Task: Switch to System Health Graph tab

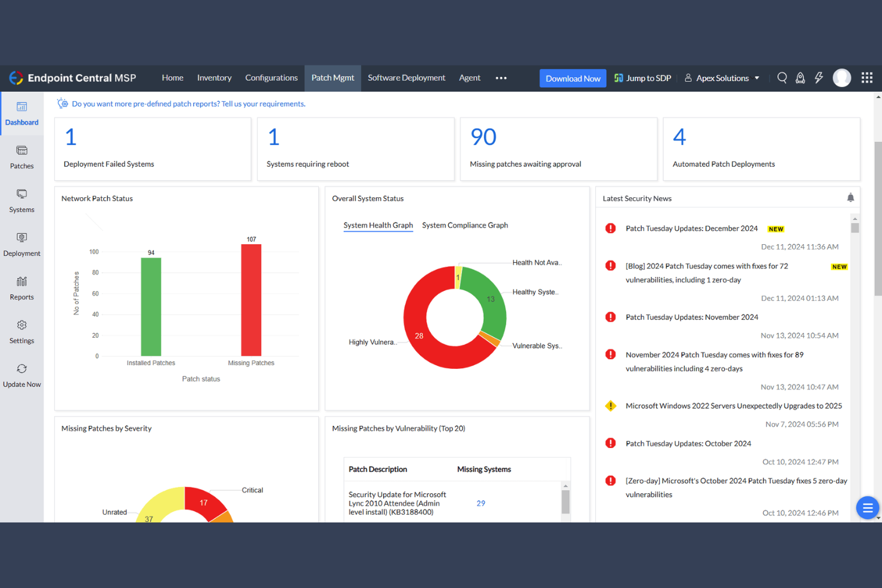Action: 378,225
